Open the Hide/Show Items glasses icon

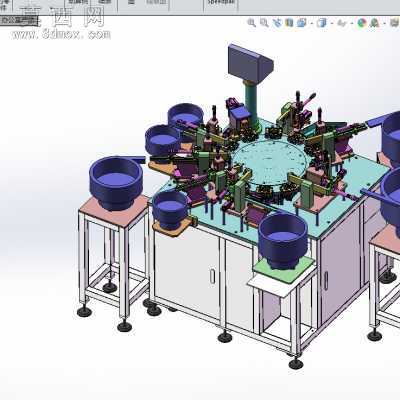[342, 23]
